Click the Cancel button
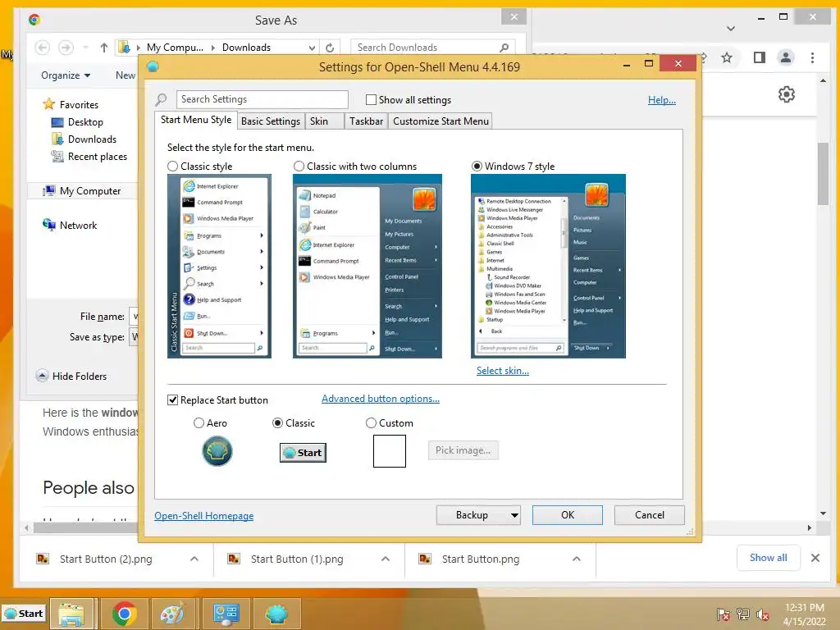 (x=650, y=515)
